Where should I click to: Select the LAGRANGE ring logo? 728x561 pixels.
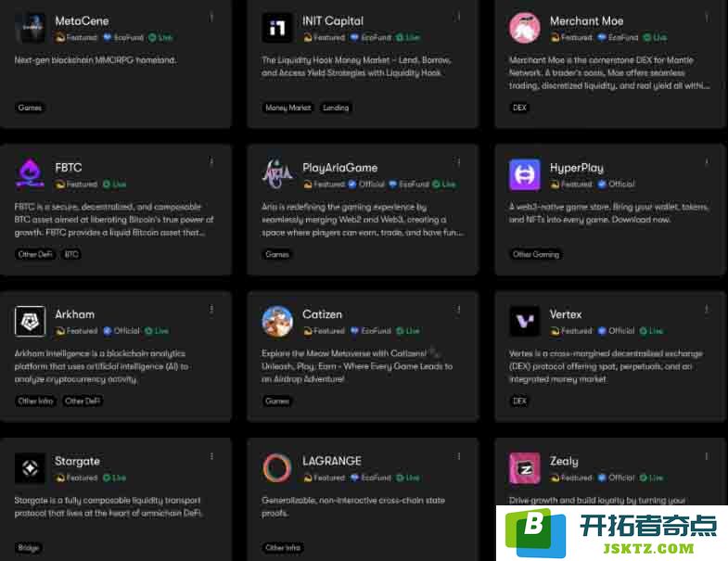click(277, 467)
